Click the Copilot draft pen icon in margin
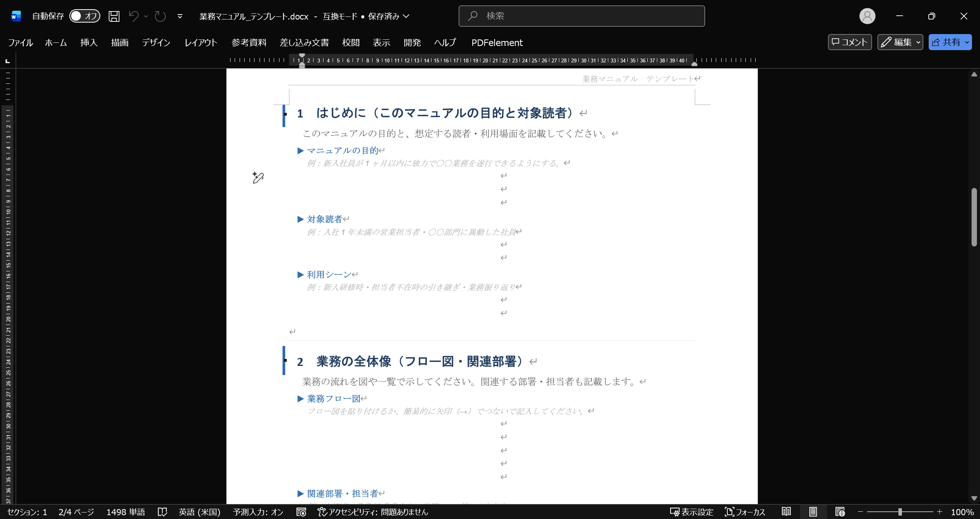 point(258,178)
